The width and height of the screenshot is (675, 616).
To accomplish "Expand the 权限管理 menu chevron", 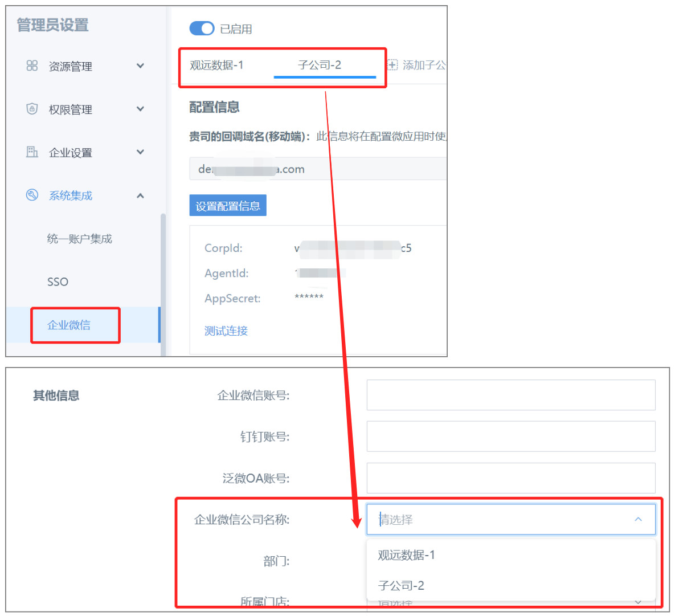I will pyautogui.click(x=140, y=109).
